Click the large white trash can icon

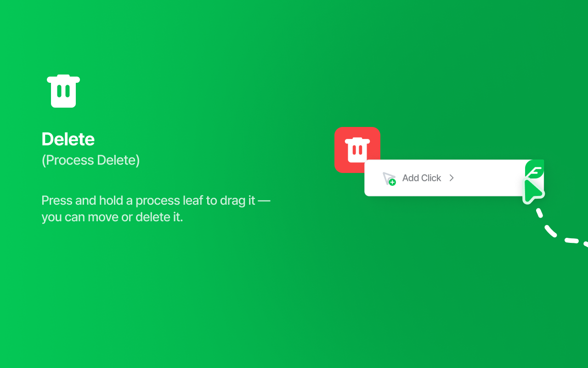63,91
